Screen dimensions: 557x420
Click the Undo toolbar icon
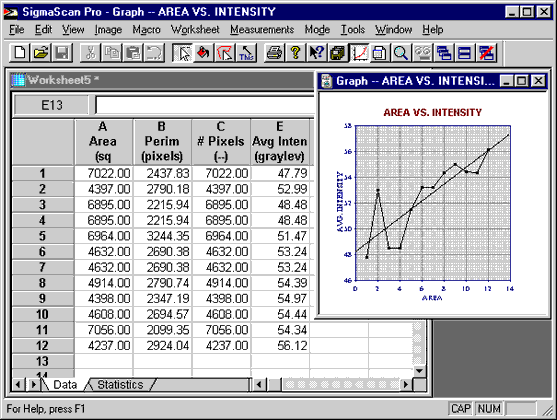click(154, 53)
